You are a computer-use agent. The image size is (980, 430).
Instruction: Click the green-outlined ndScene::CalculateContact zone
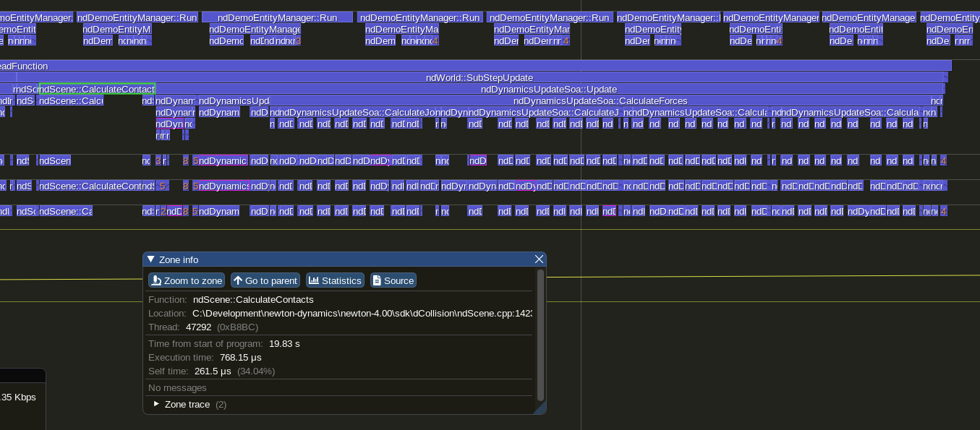96,89
